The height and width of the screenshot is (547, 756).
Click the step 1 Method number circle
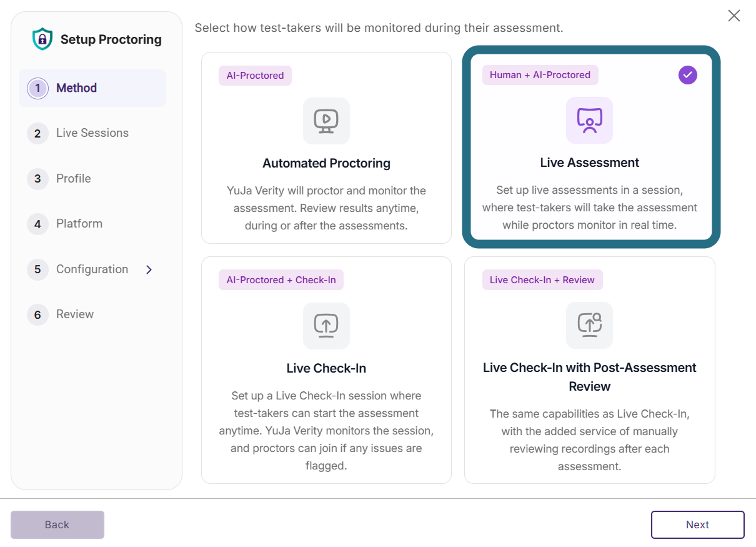37,88
